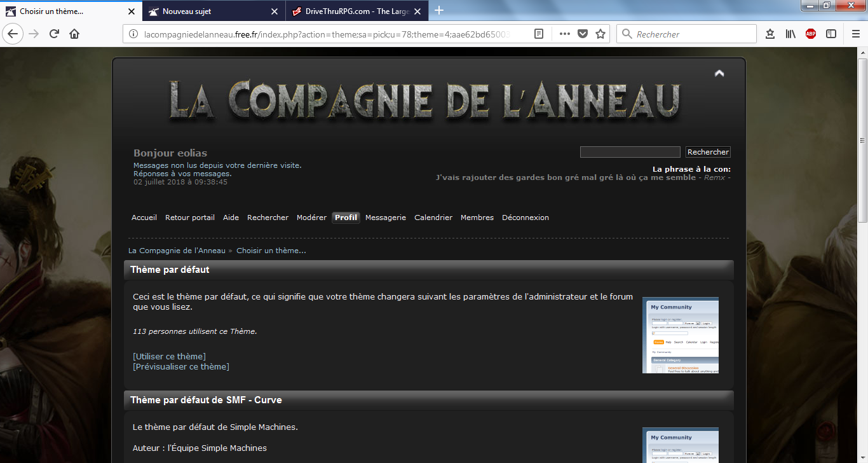Close the DriveThruRPG.com tab
The image size is (868, 463).
pos(417,11)
